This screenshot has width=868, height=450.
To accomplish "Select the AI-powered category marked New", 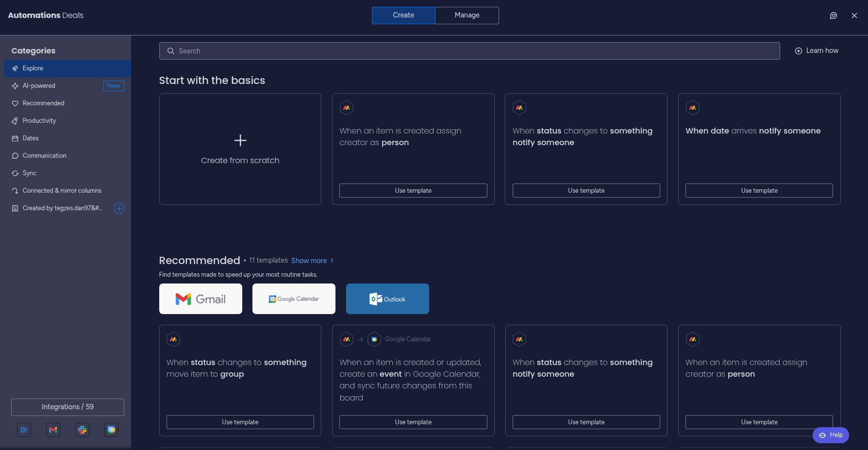I will 38,85.
